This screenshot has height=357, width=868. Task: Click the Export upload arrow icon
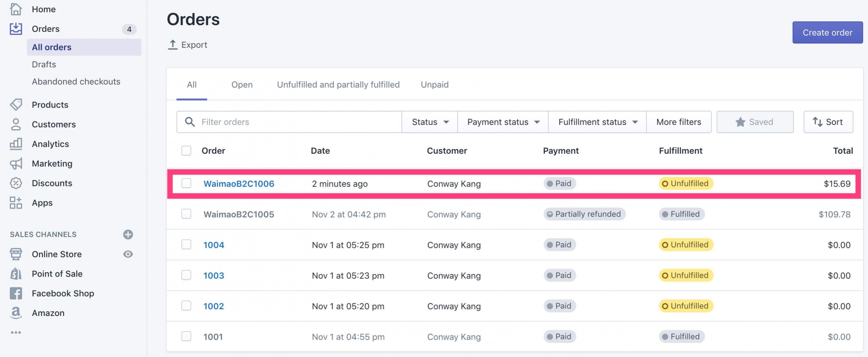click(173, 45)
